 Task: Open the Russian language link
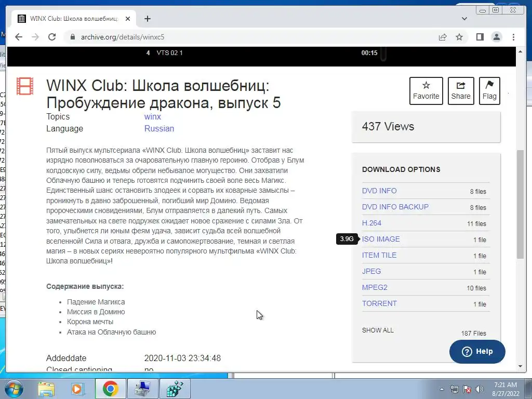159,129
